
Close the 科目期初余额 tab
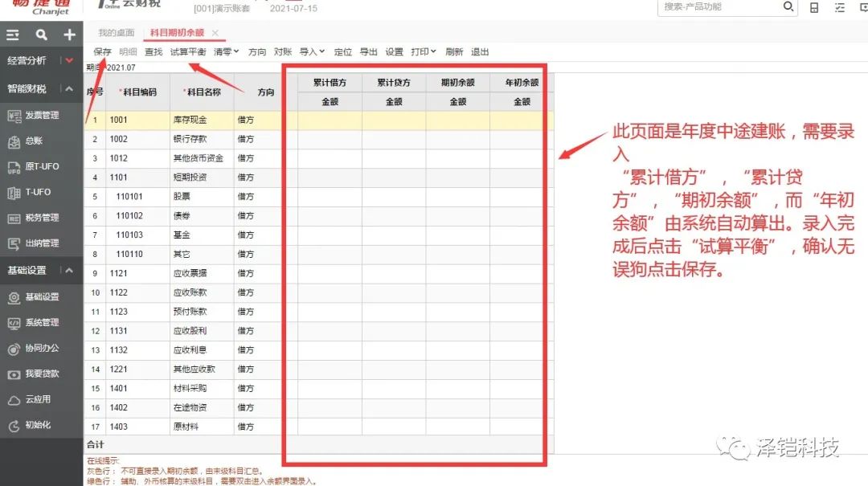point(215,33)
